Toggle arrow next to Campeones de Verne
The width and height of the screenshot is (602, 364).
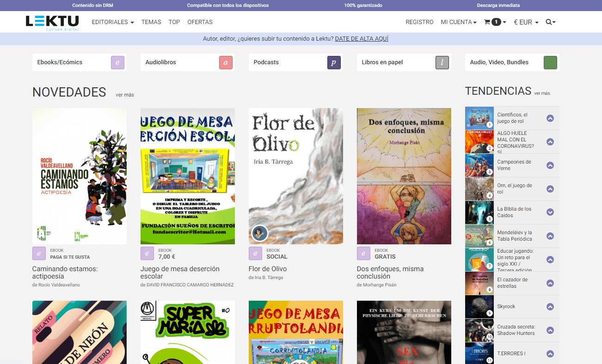[x=550, y=165]
